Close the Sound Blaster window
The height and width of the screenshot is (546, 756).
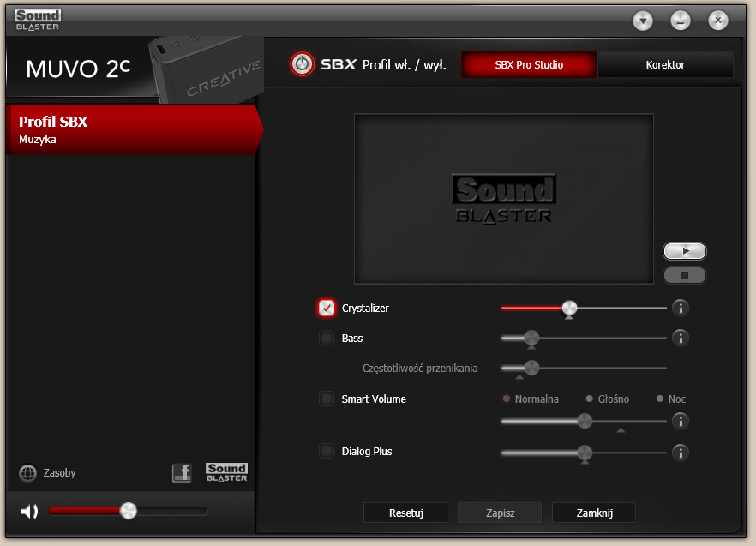tap(718, 21)
